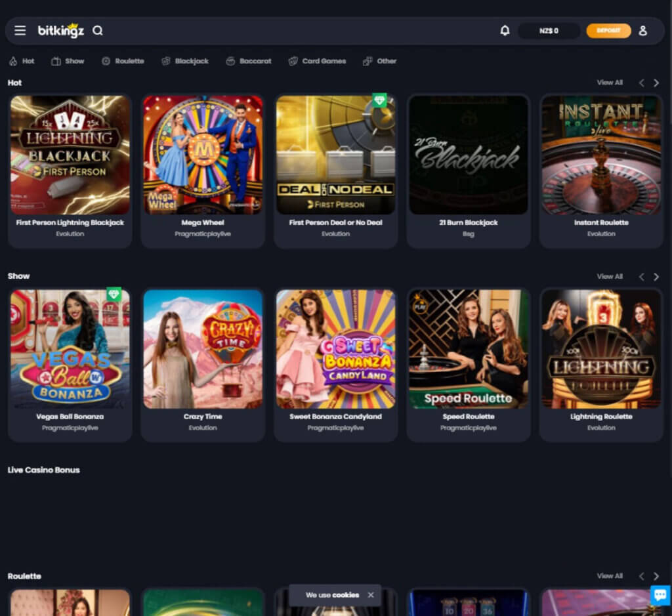Click the 'Crazy Time' title text

(203, 417)
